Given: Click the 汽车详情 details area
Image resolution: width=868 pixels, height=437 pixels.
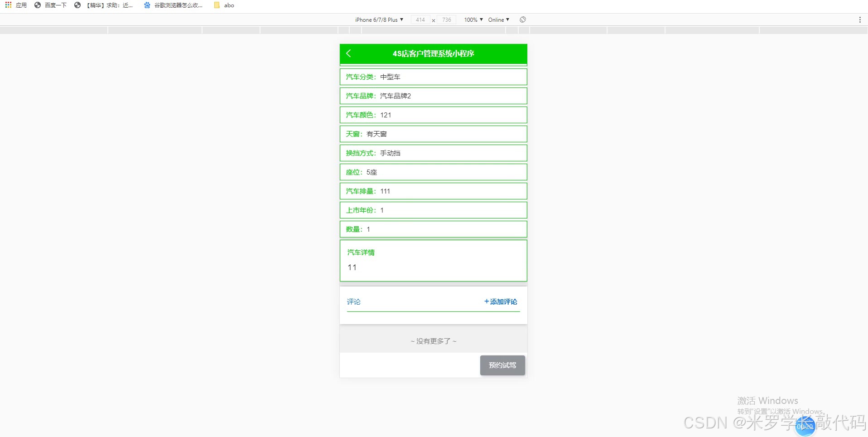Looking at the screenshot, I should (x=433, y=261).
